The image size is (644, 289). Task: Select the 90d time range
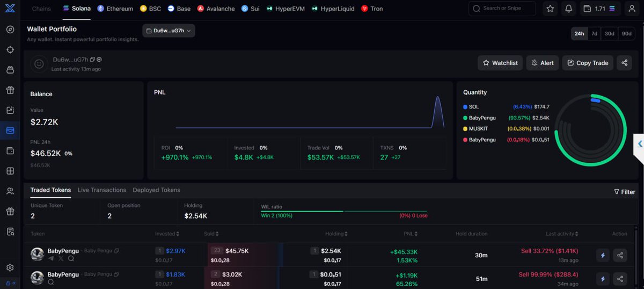point(626,33)
